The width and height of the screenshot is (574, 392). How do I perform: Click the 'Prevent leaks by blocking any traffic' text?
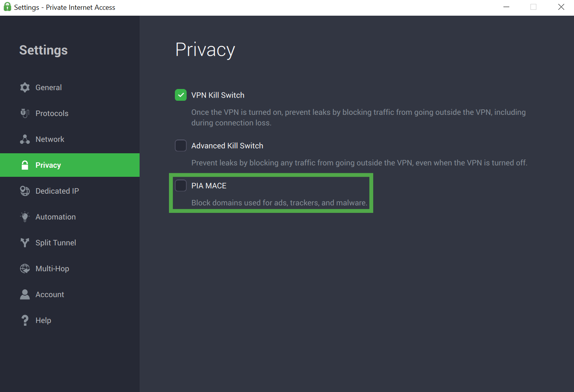359,163
